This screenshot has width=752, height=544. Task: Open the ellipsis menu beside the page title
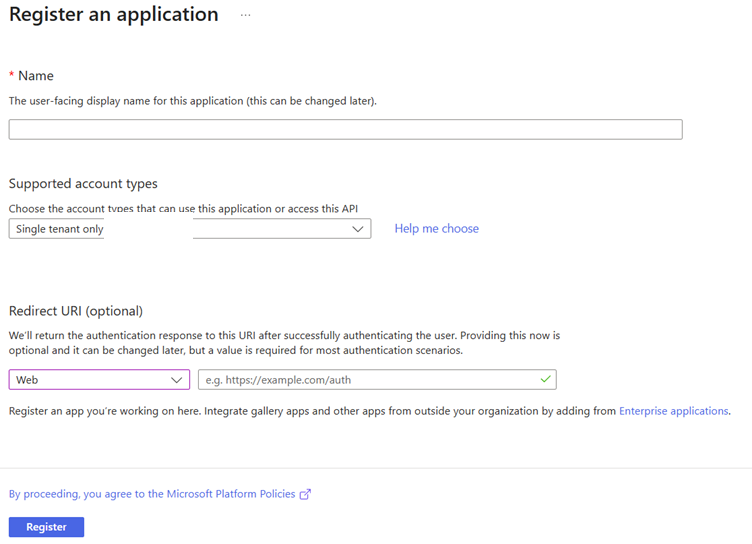pyautogui.click(x=245, y=16)
